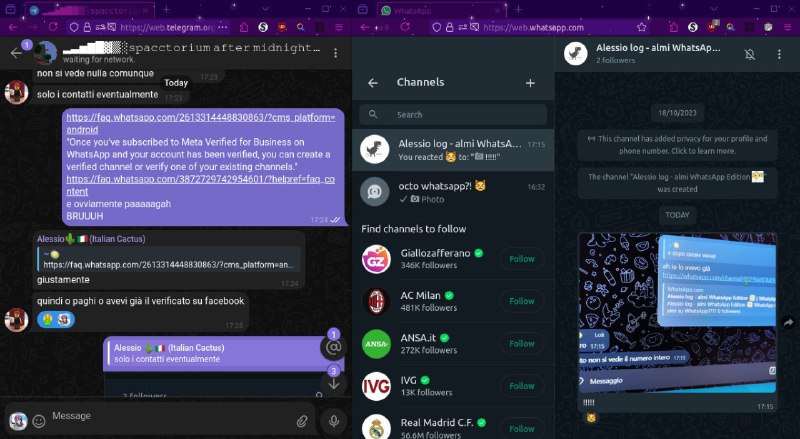
Task: Open the ANSA.it channel avatar
Action: 376,344
